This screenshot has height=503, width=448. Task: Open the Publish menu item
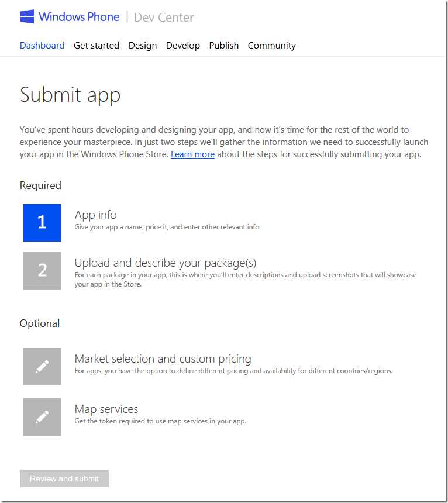click(224, 46)
